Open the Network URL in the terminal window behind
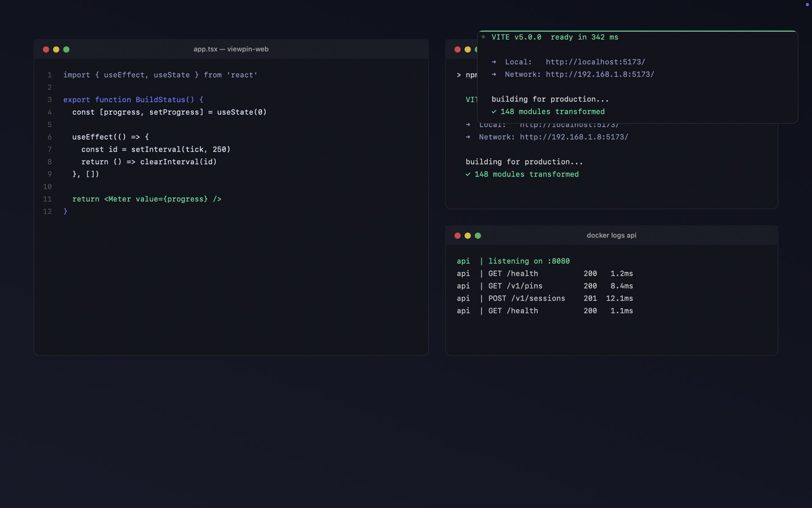 574,137
